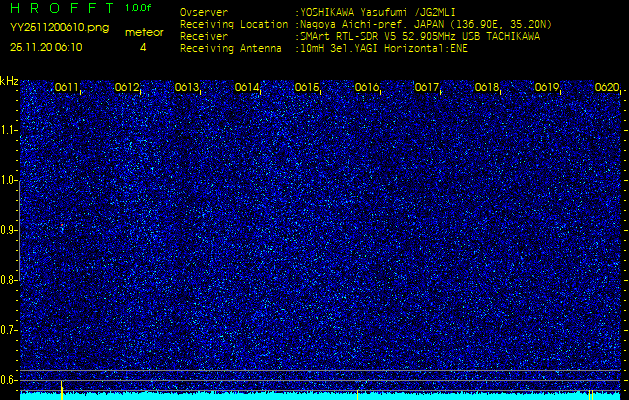The image size is (629, 400).
Task: Click the 0617 time marker
Action: 427,88
